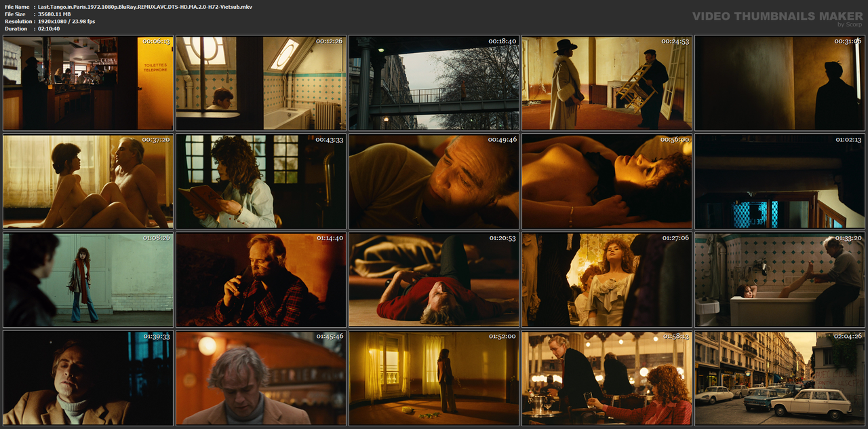Viewport: 868px width, 429px height.
Task: Click the resolution value '1920x1080 / 23.98 fps'
Action: click(66, 21)
